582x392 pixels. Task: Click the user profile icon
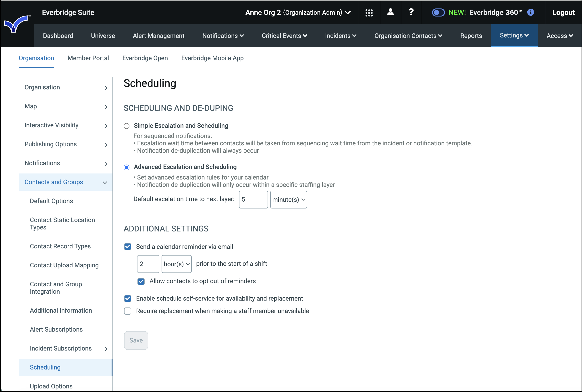coord(390,12)
